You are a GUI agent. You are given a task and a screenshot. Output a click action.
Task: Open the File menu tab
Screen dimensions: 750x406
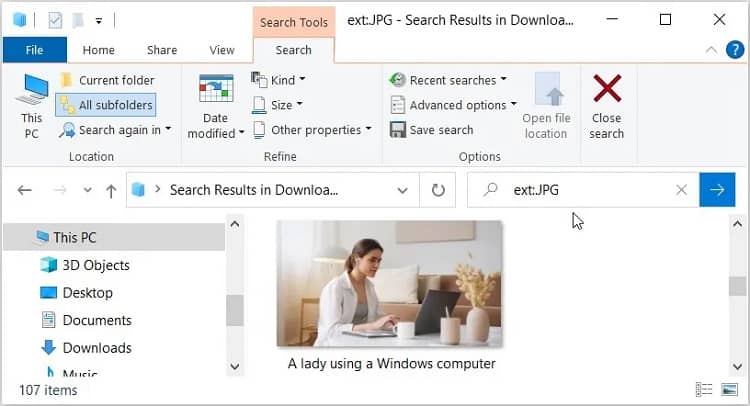34,50
